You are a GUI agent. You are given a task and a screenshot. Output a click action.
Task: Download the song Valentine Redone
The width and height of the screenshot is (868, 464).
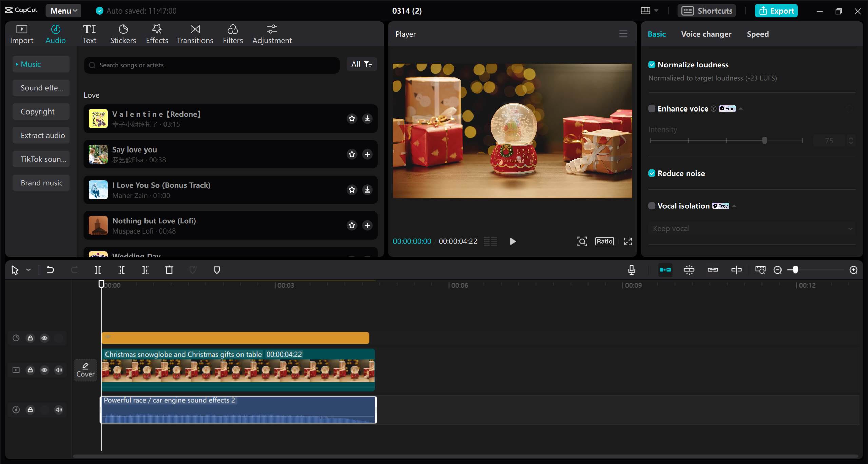pyautogui.click(x=367, y=119)
